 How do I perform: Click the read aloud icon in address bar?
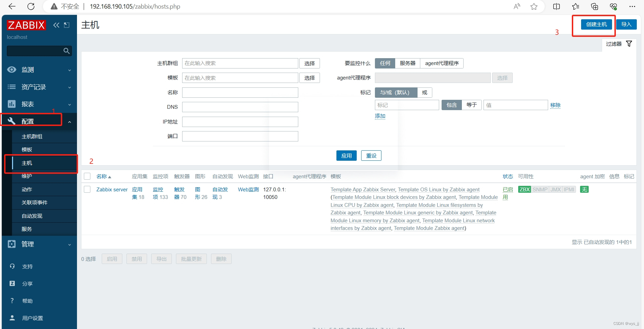click(x=517, y=6)
